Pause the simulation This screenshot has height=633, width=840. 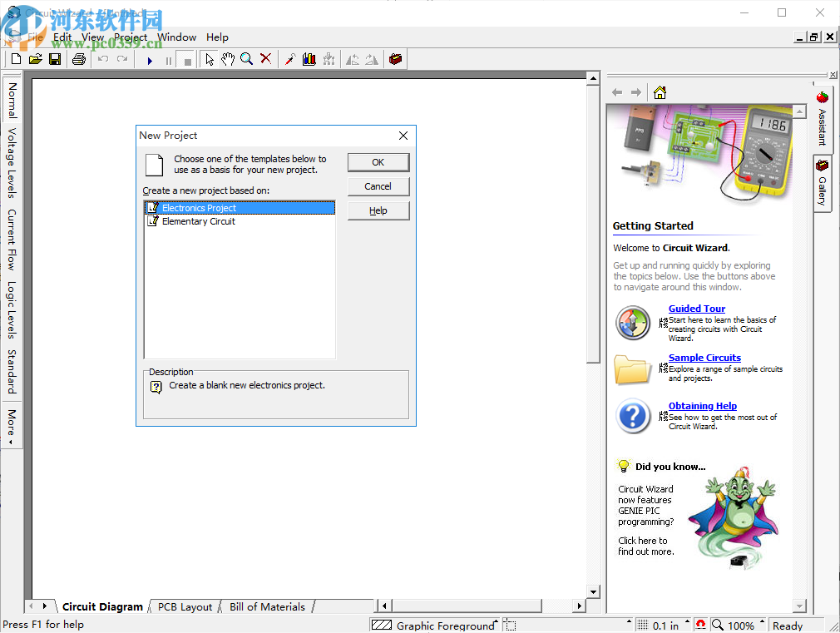point(168,61)
